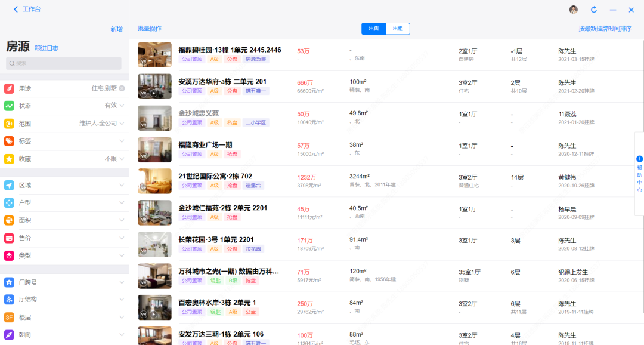Expand the 售价 filter chevron

click(122, 238)
